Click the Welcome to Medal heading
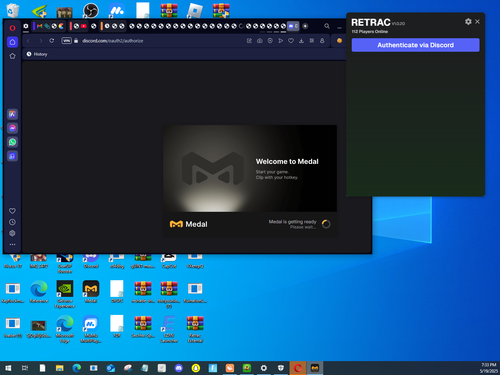This screenshot has height=375, width=500. tap(287, 162)
